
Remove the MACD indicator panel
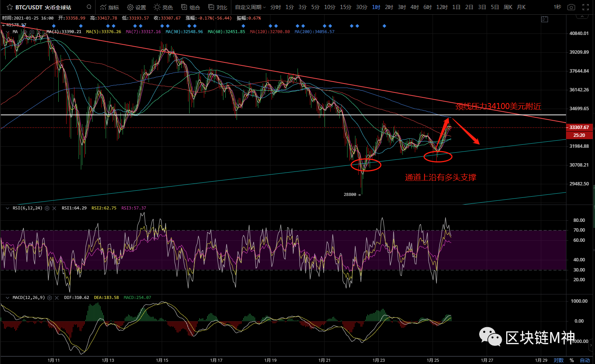57,297
